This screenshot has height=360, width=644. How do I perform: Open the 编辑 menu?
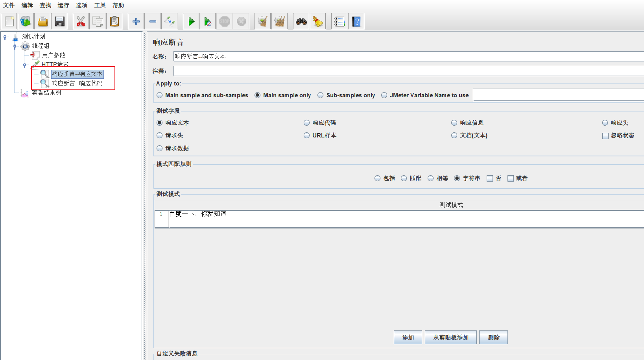pyautogui.click(x=27, y=5)
